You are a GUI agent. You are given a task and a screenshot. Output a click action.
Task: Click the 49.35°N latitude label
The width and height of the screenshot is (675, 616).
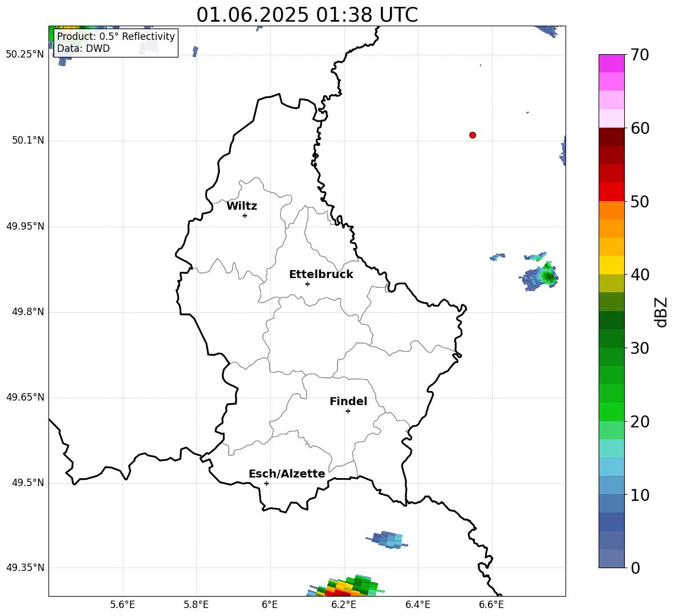[25, 568]
